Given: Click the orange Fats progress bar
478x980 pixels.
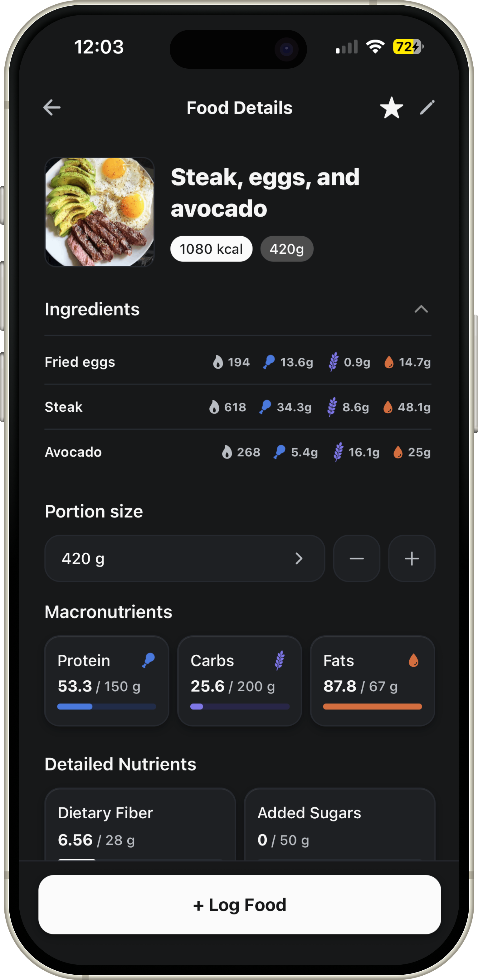Looking at the screenshot, I should (373, 707).
